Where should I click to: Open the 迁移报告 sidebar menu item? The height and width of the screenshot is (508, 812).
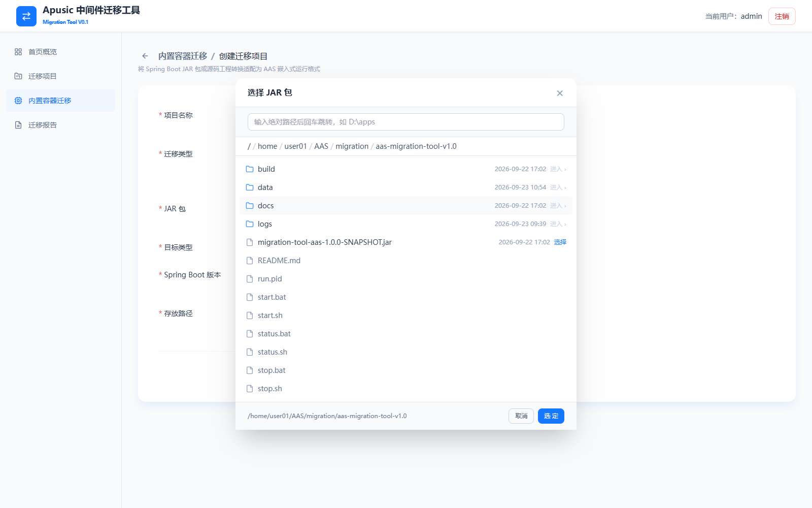tap(61, 125)
